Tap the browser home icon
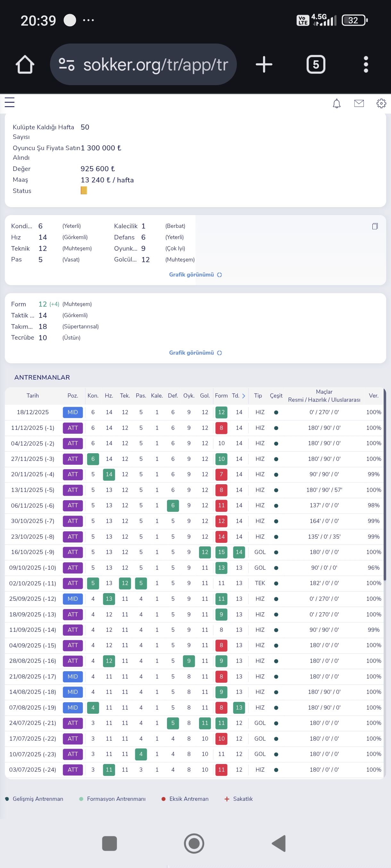This screenshot has height=868, width=391. tap(25, 64)
